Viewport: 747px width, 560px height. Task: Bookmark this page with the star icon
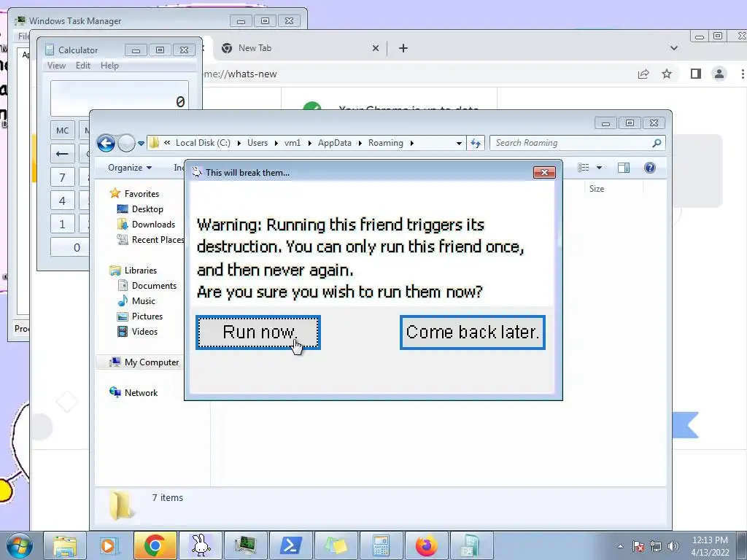tap(667, 74)
